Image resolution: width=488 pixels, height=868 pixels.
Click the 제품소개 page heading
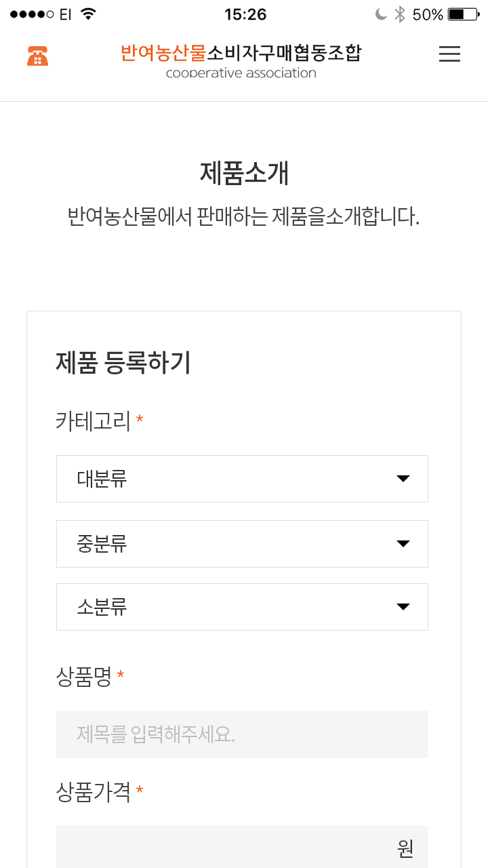coord(244,173)
